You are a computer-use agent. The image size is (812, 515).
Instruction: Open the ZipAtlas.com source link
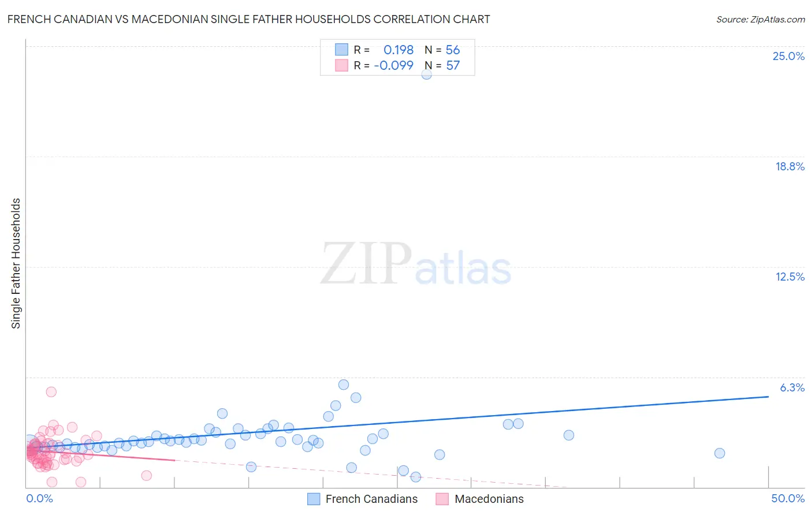761,19
